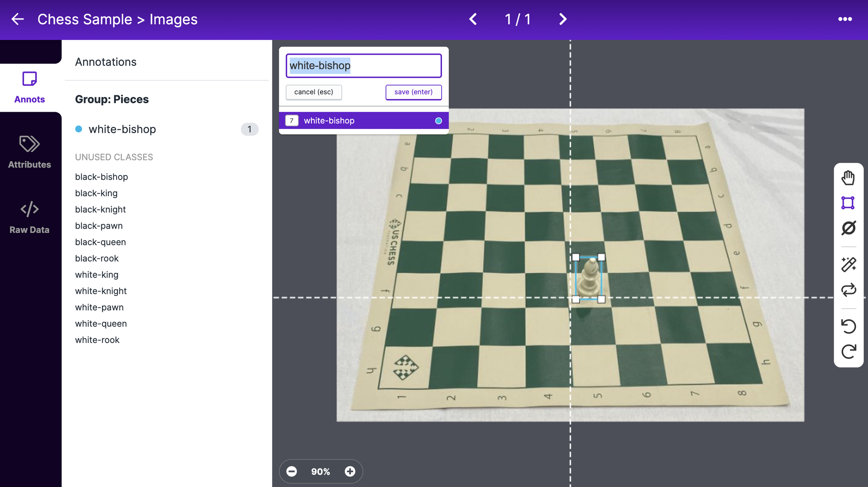Click the back arrow to leave Images view
The image size is (868, 487).
pyautogui.click(x=17, y=19)
